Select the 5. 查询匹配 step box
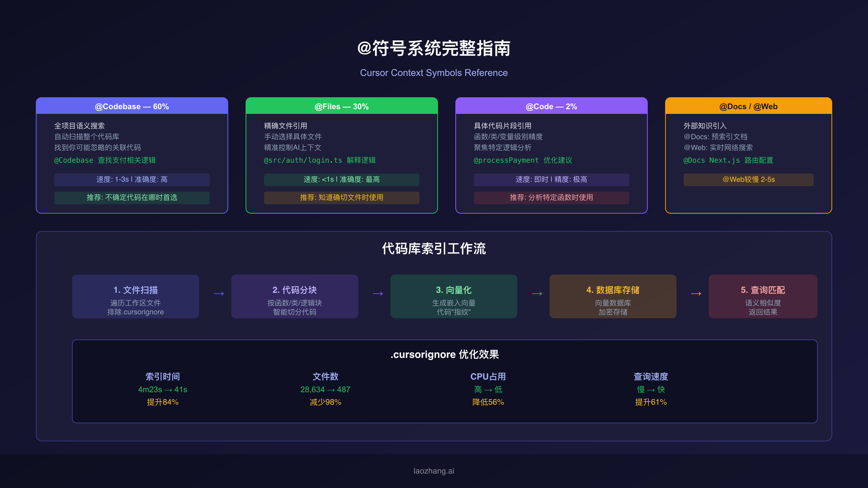This screenshot has width=868, height=488. tap(763, 296)
